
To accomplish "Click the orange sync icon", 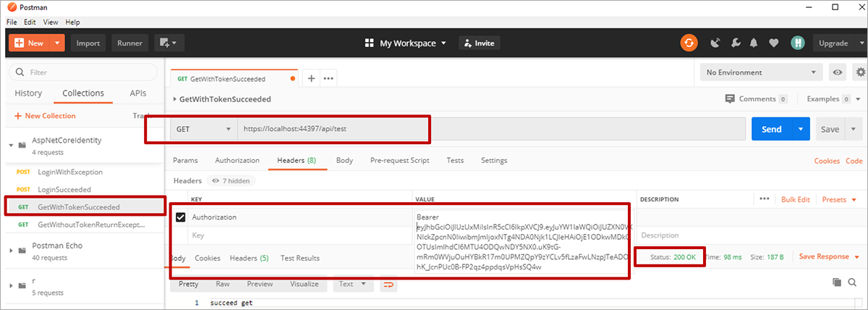I will click(x=689, y=43).
